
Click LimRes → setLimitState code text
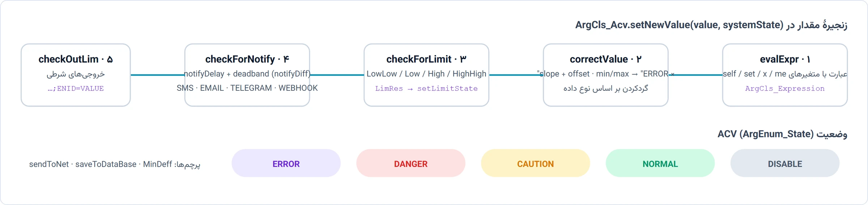pyautogui.click(x=426, y=89)
